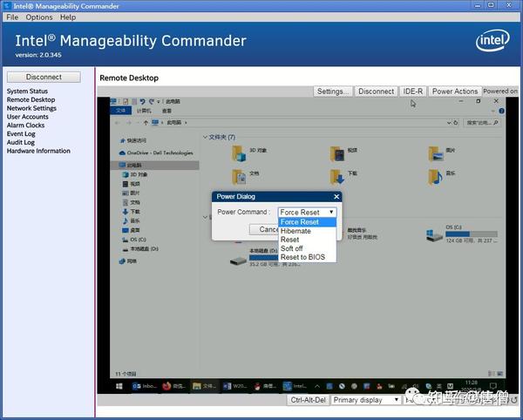
Task: Click refresh icon beside Explorer address bar
Action: pyautogui.click(x=456, y=123)
